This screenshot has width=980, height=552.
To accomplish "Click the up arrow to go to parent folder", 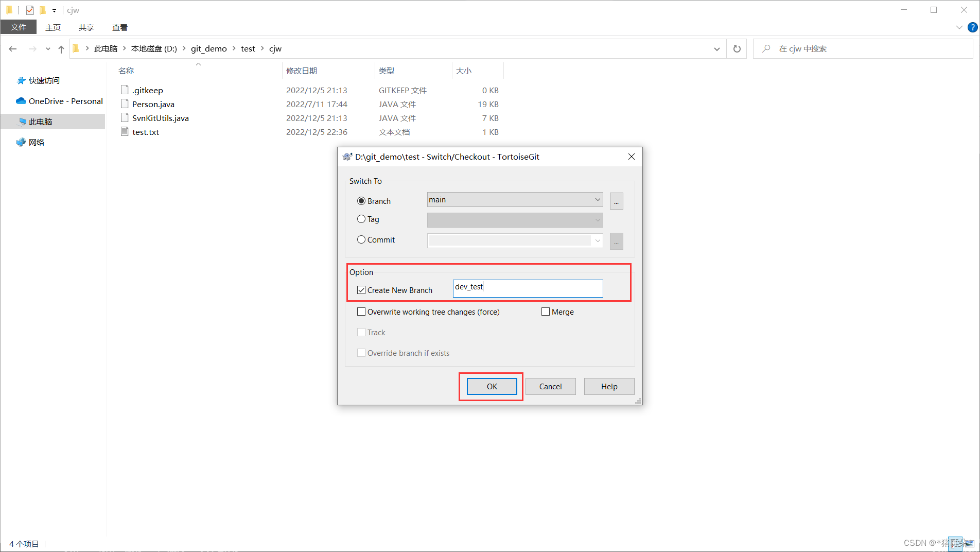I will [x=61, y=48].
